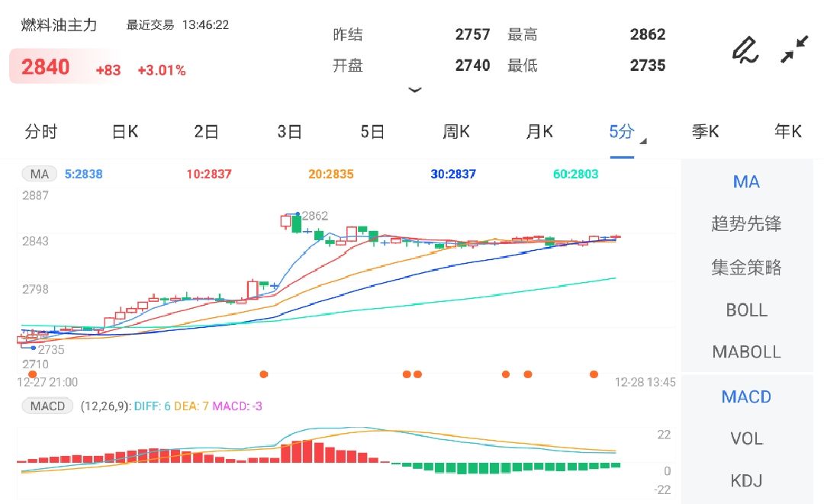Viewport: 824px width, 504px height.
Task: Click the DEA: 7 MACD reading
Action: click(x=192, y=406)
